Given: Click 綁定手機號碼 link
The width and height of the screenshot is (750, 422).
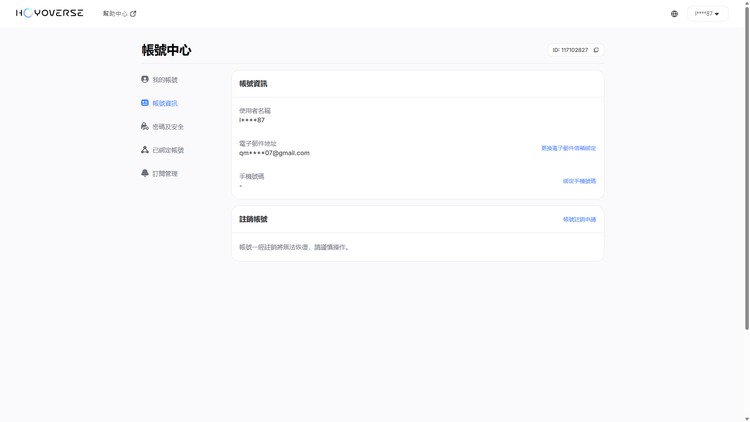Looking at the screenshot, I should point(579,181).
